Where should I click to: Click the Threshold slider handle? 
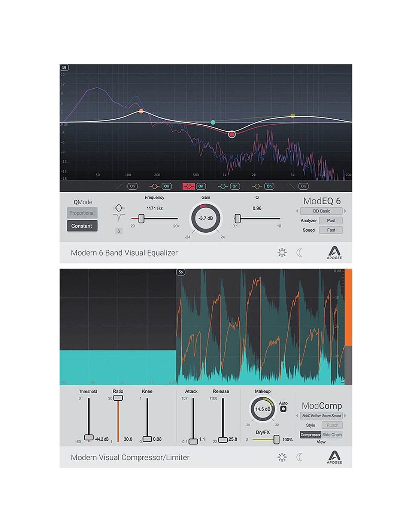89,437
